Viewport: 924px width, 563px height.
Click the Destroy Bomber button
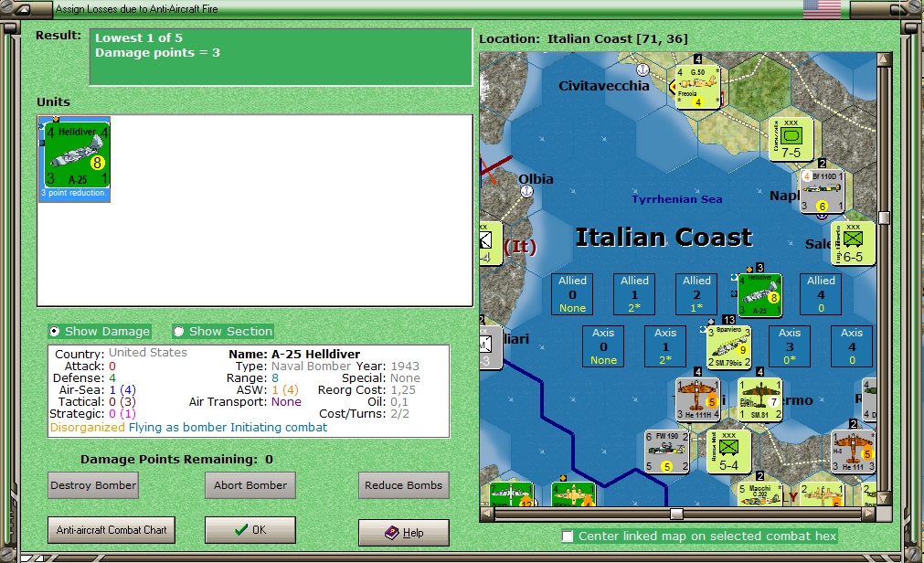[x=93, y=485]
